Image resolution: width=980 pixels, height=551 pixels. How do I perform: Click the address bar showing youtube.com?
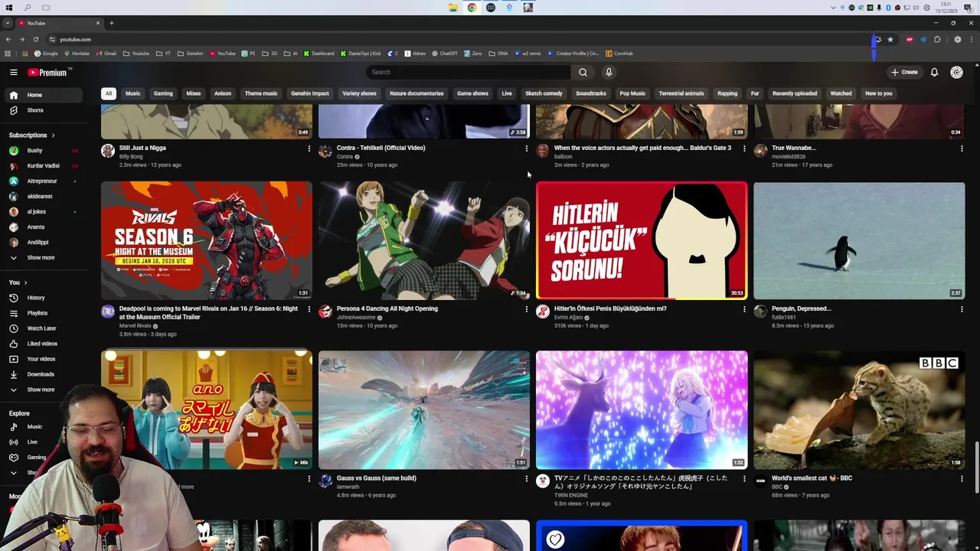click(x=459, y=39)
